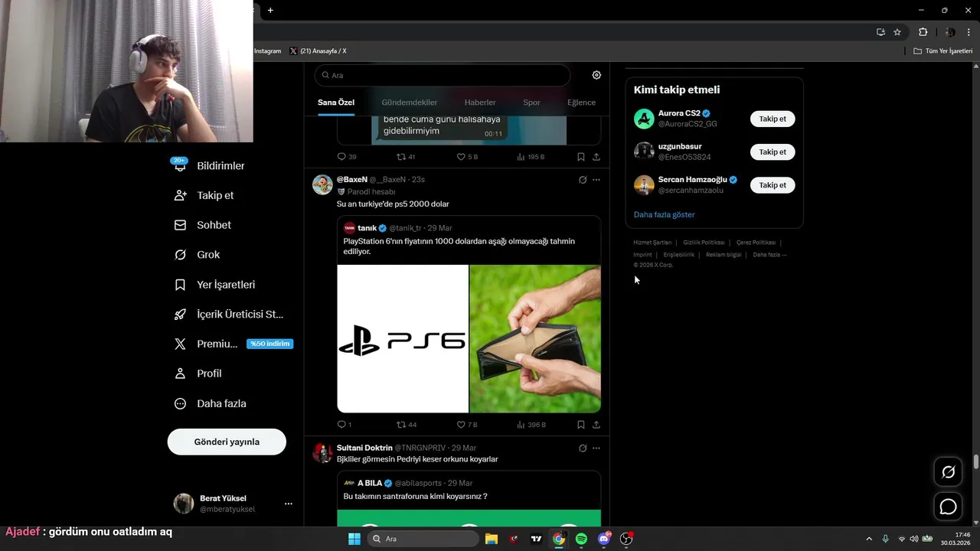Follow Aurora CS2 with Takip et

click(x=773, y=119)
